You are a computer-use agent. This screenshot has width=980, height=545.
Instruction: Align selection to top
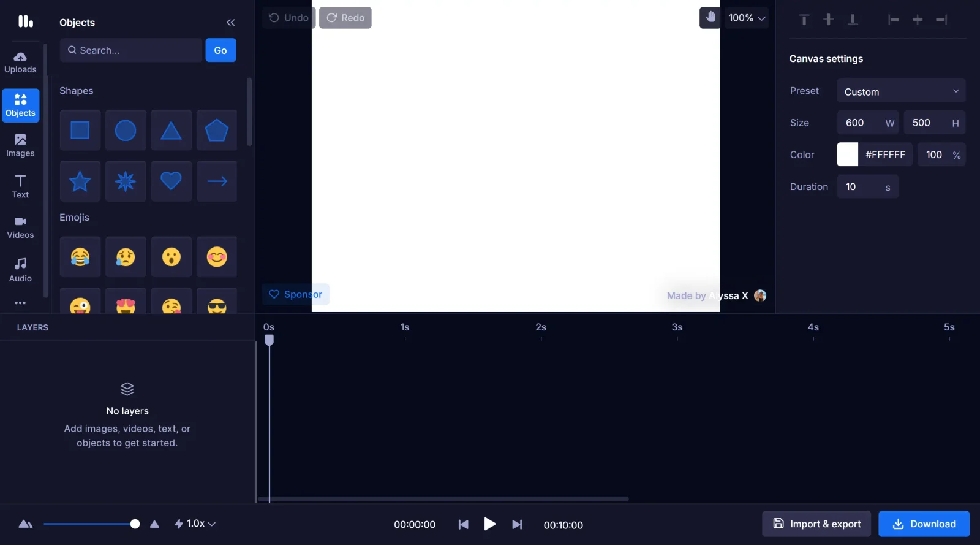(x=804, y=20)
